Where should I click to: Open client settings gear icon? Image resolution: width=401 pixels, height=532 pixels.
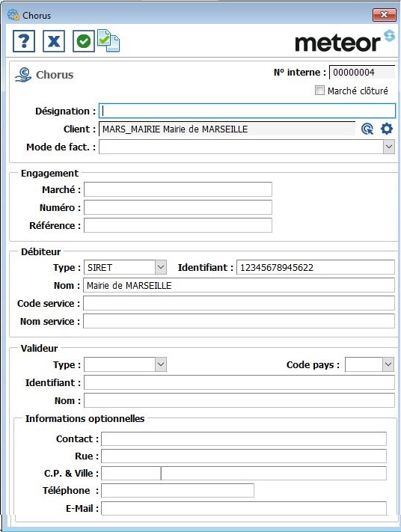(x=387, y=129)
